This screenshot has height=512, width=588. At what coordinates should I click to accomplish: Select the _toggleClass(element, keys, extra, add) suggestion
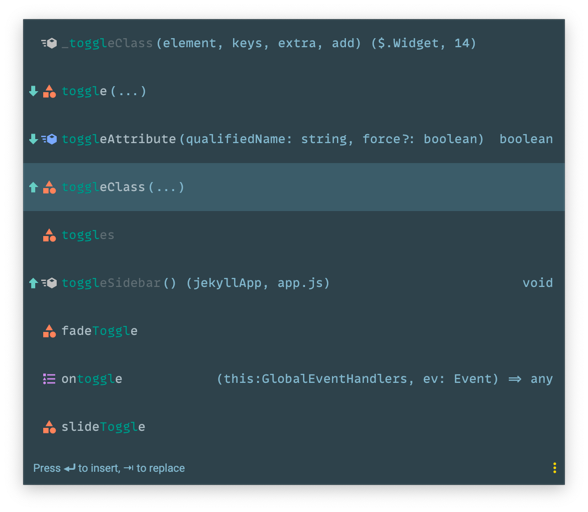click(x=294, y=43)
